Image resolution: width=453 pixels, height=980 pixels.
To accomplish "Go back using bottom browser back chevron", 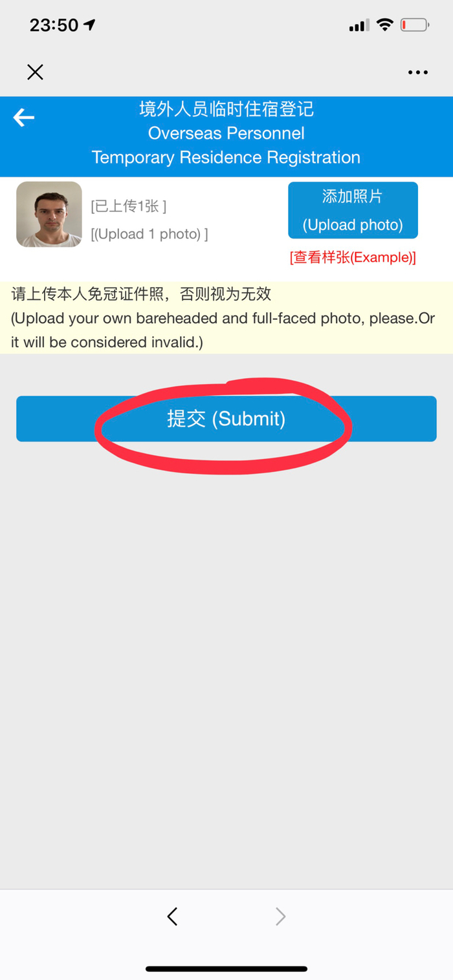I will pos(172,916).
